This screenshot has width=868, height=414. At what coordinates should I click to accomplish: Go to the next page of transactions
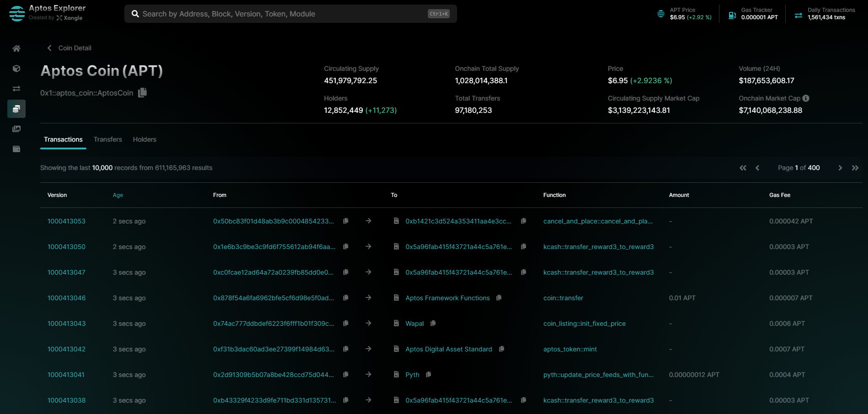(x=840, y=168)
